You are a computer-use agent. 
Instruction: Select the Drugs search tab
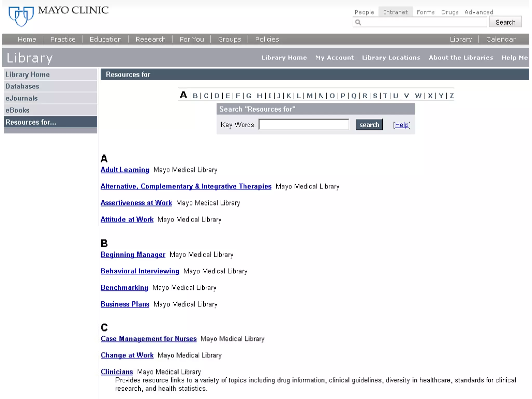450,12
